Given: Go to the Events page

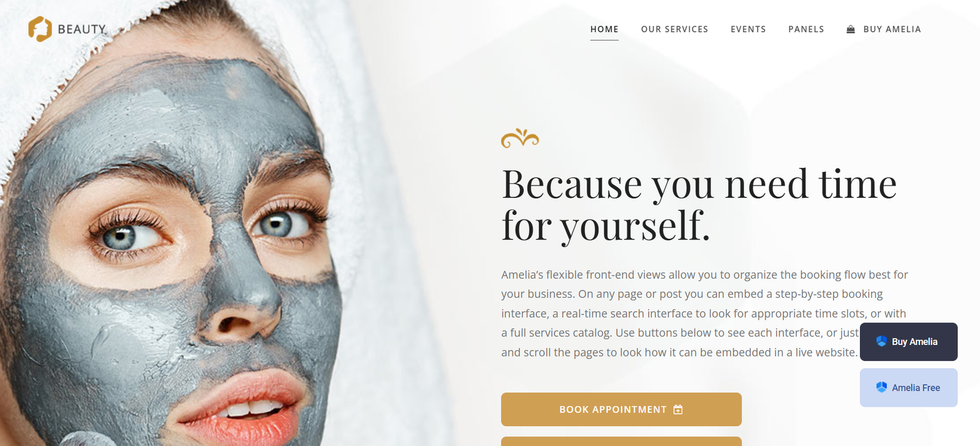Looking at the screenshot, I should 748,29.
